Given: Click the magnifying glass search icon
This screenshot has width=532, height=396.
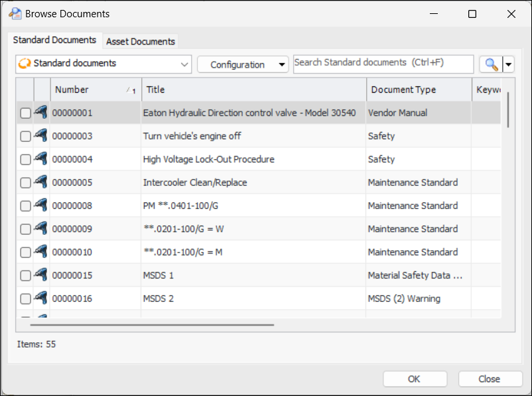Looking at the screenshot, I should click(491, 64).
